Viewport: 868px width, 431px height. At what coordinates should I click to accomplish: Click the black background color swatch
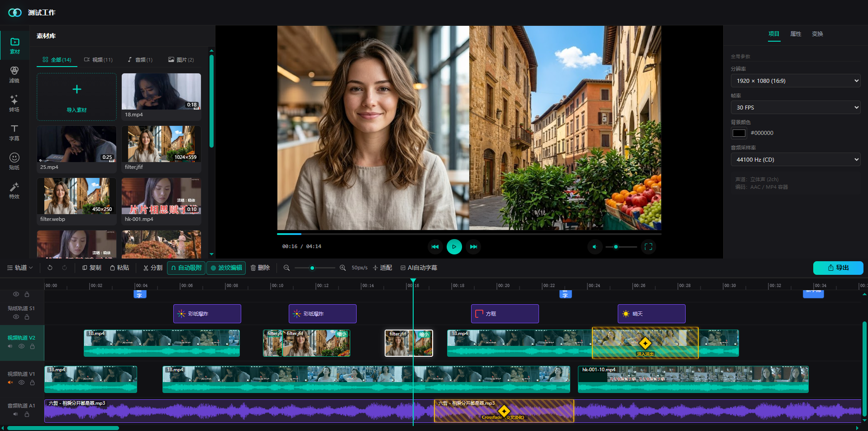pyautogui.click(x=739, y=133)
